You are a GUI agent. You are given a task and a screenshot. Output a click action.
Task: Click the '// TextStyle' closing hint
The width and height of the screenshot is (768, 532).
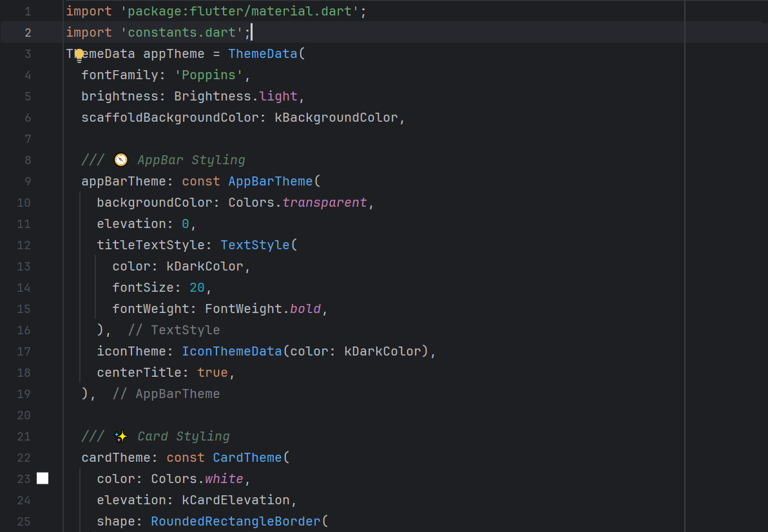point(174,330)
